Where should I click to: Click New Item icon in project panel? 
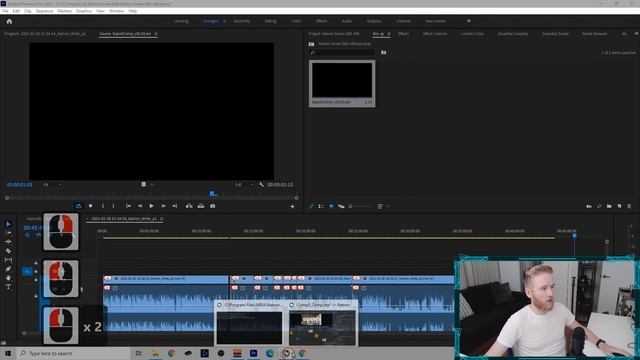coord(619,207)
